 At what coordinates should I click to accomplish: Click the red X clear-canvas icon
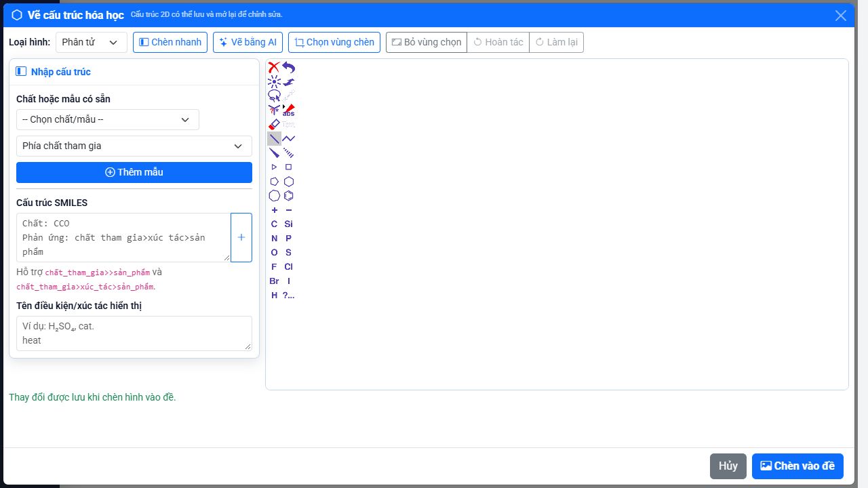(x=274, y=68)
